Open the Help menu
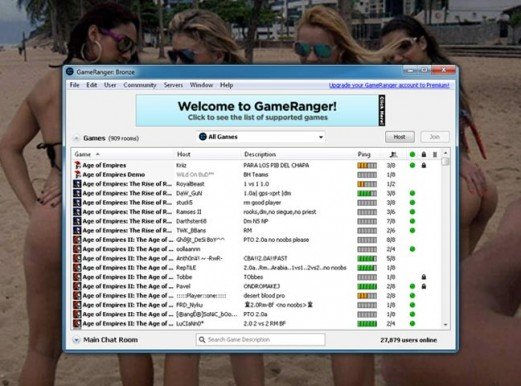Screen dimensions: 521x386 pyautogui.click(x=226, y=85)
